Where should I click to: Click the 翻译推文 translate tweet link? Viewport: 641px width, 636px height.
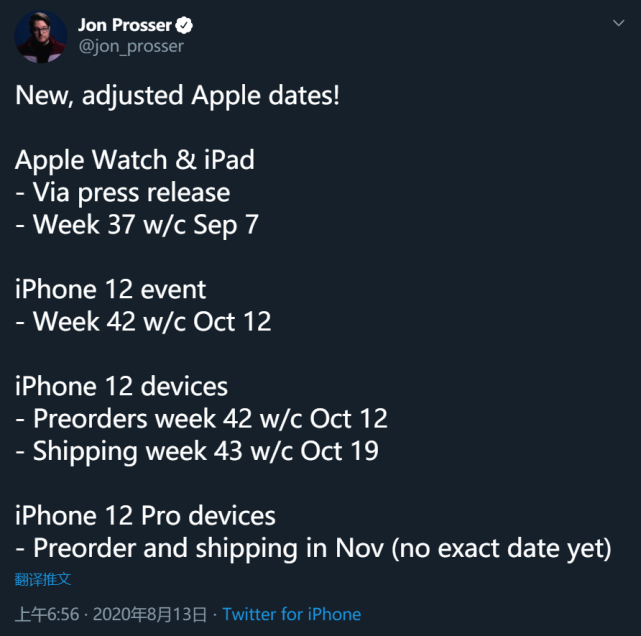pos(43,579)
